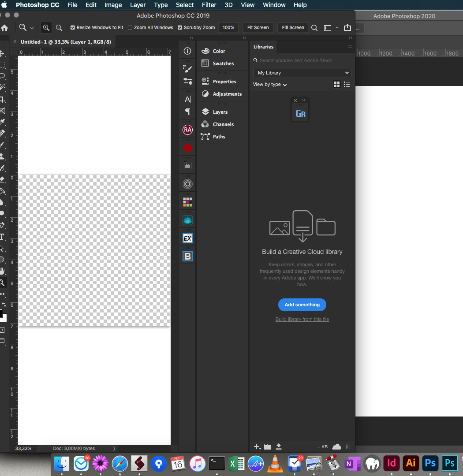This screenshot has height=476, width=463.
Task: Expand the My Library dropdown
Action: click(302, 73)
